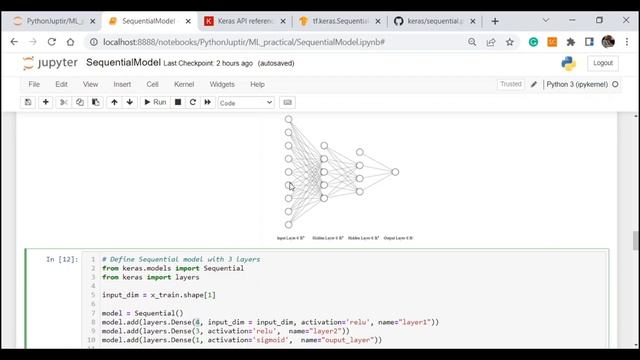Open the Cell menu
This screenshot has height=360, width=640.
tap(152, 84)
